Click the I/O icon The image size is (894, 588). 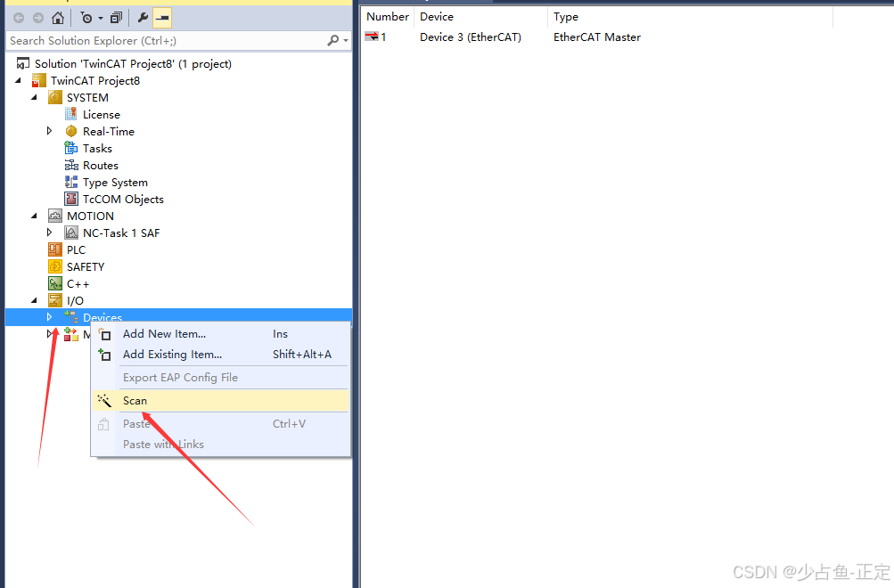tap(55, 300)
